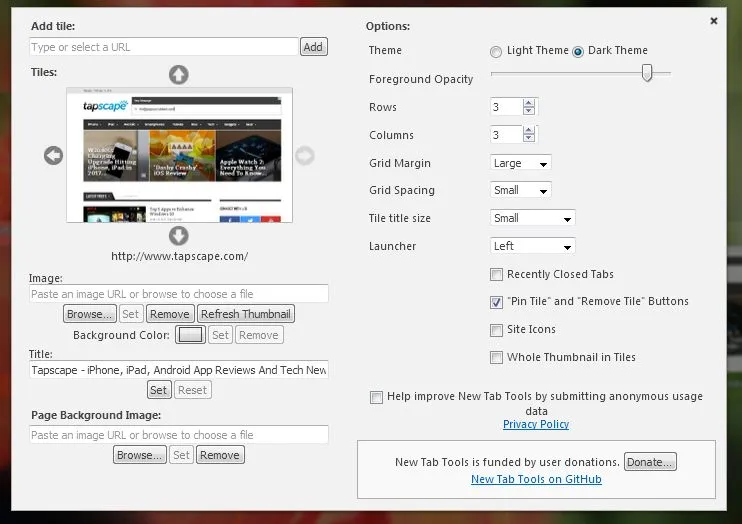Decrease the Columns value with the down stepper

point(529,139)
